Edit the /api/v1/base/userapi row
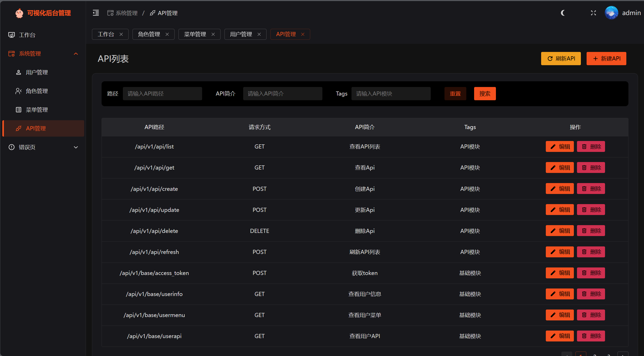 (x=560, y=336)
